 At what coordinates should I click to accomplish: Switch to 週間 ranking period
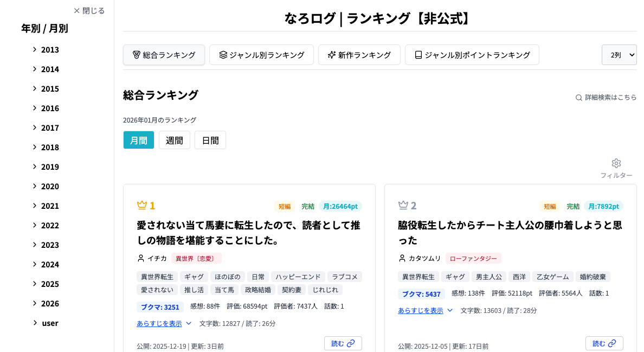click(175, 140)
